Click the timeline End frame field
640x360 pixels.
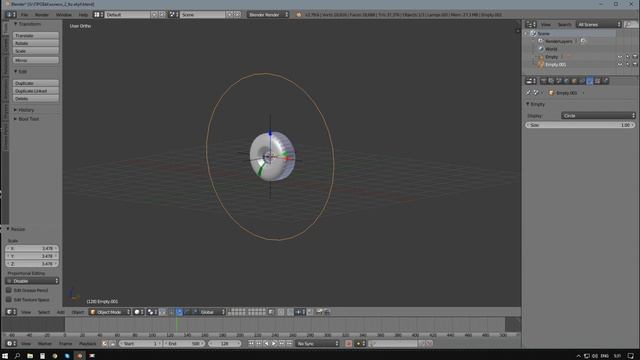(x=184, y=344)
